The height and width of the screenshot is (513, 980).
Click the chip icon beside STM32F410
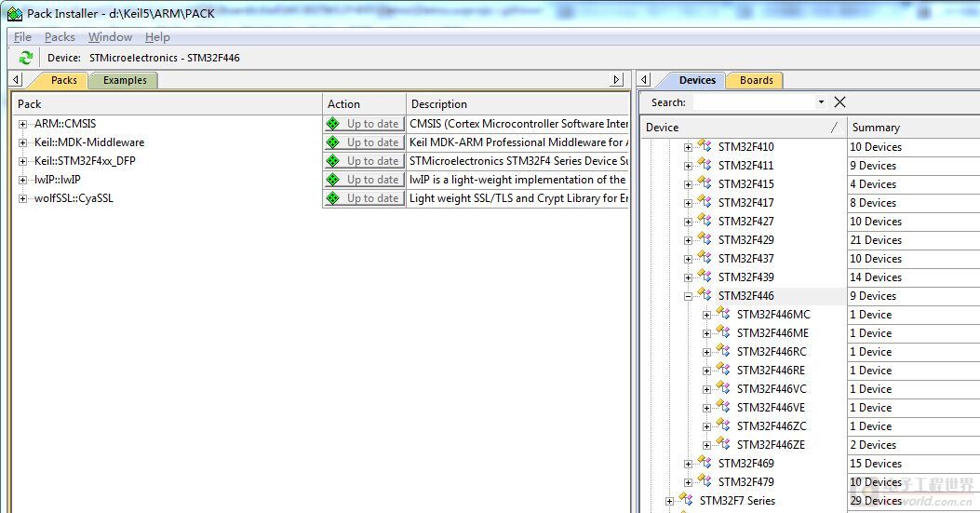tap(705, 146)
